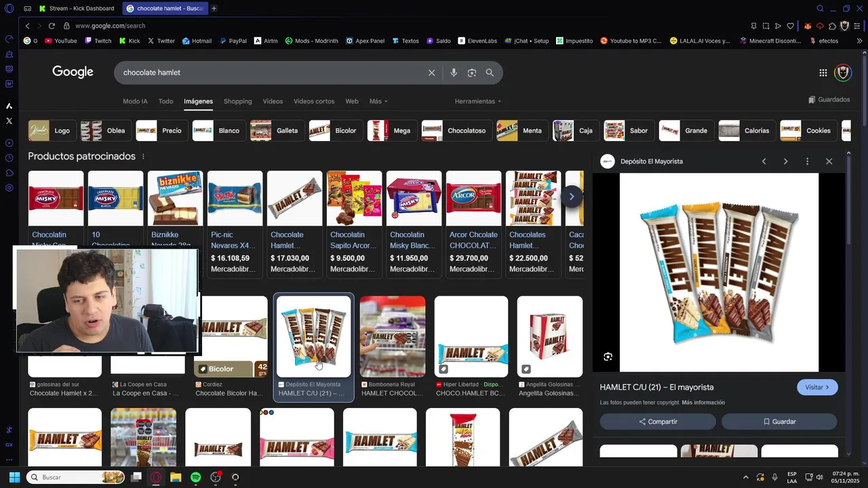Show hidden system tray icons
This screenshot has height=488, width=868.
[x=745, y=477]
